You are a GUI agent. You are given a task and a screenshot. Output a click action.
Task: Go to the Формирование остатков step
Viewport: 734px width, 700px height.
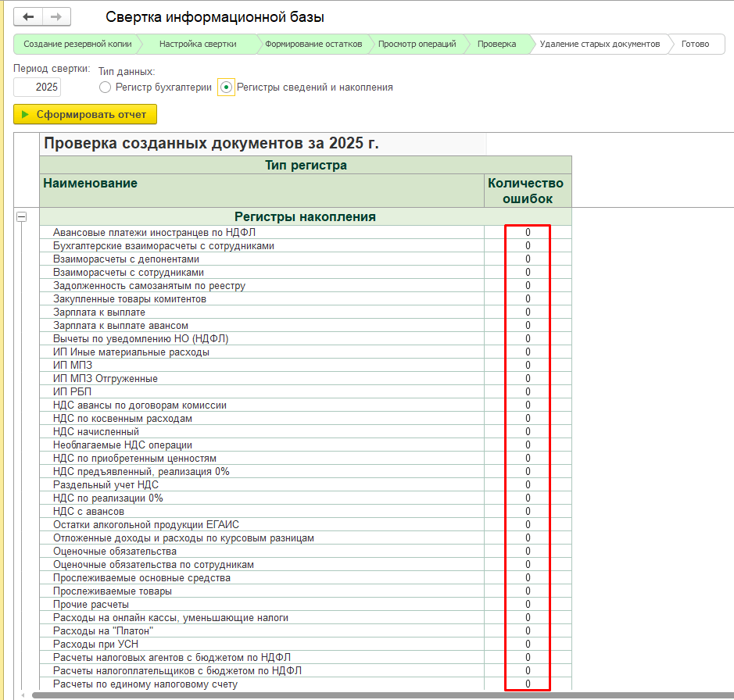pyautogui.click(x=313, y=44)
